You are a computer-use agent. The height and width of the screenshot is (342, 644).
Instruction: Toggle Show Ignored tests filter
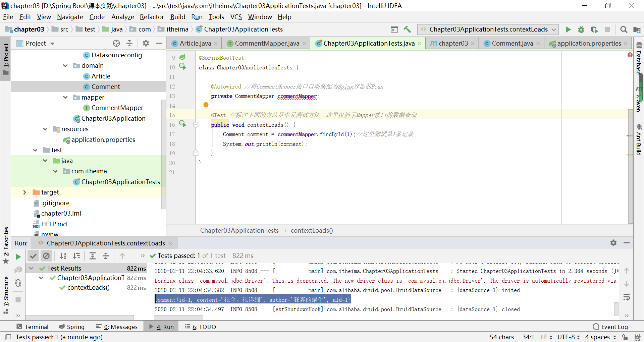click(x=46, y=256)
